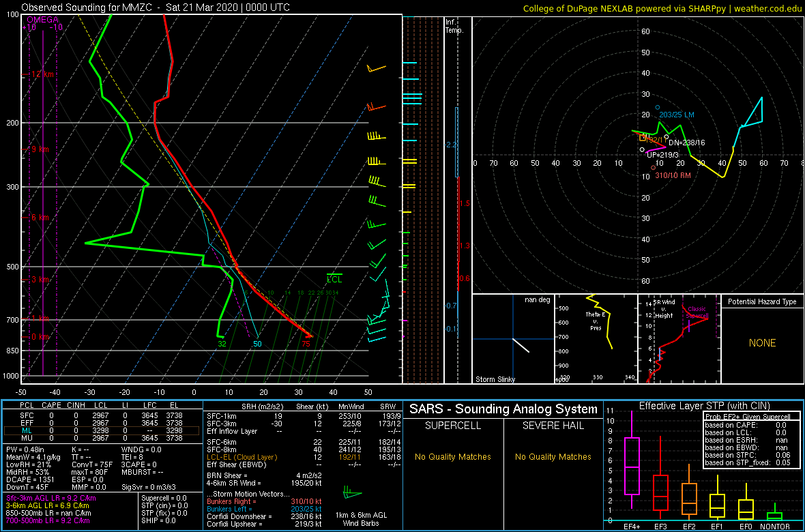Click the SHIP = 0.0 value
The image size is (805, 532).
[159, 520]
